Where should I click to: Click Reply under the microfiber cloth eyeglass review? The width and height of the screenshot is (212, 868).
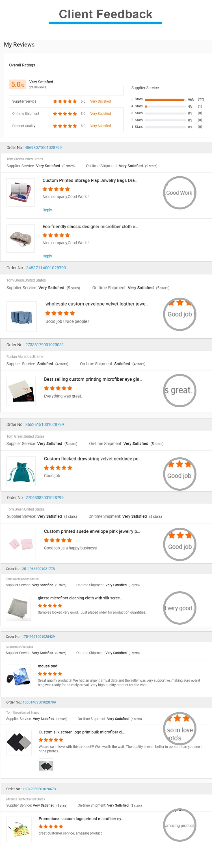[x=47, y=256]
